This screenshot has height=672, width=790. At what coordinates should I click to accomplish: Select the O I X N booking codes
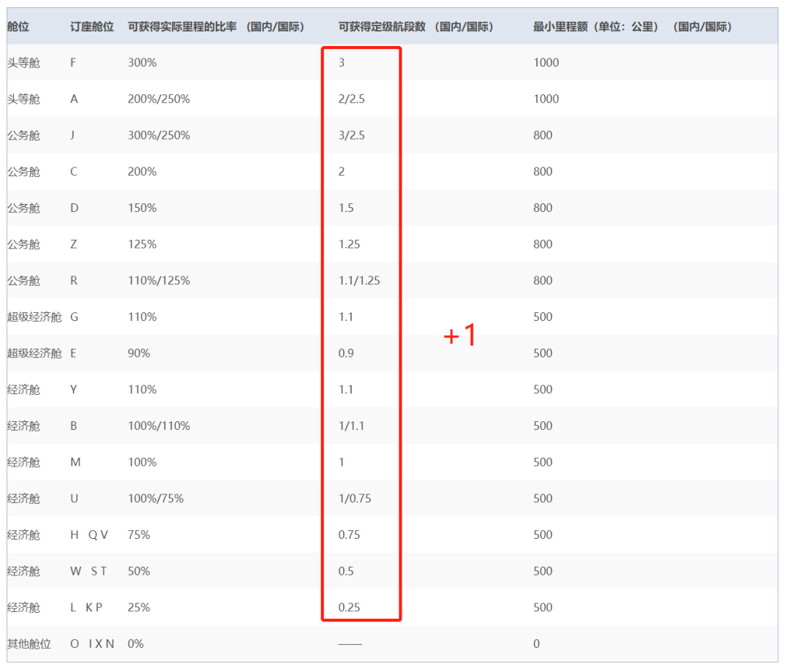[x=91, y=643]
